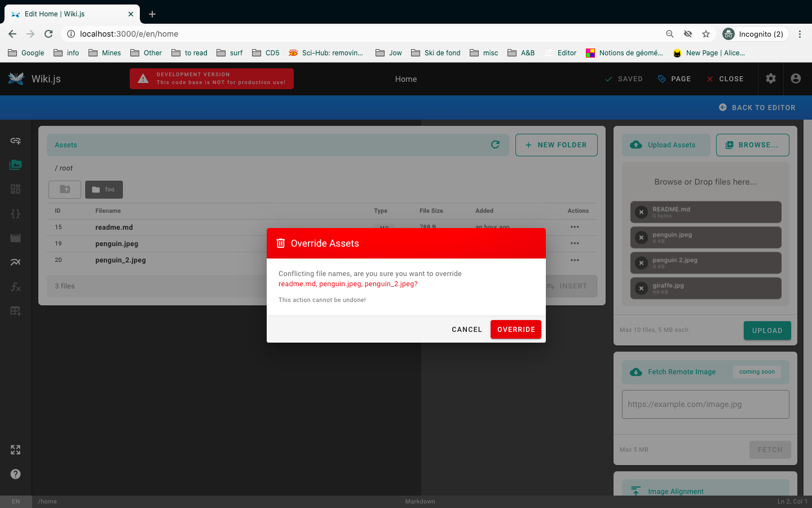Open actions menu for readme.md row
Image resolution: width=812 pixels, height=508 pixels.
pyautogui.click(x=575, y=227)
